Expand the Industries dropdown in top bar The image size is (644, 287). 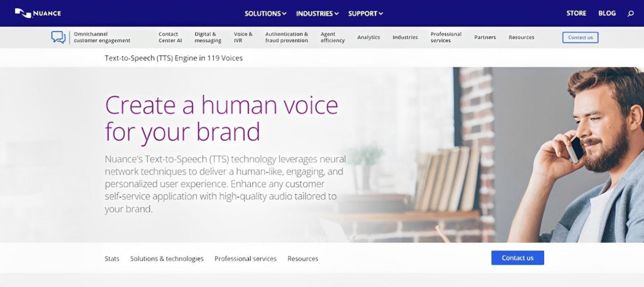pyautogui.click(x=317, y=14)
